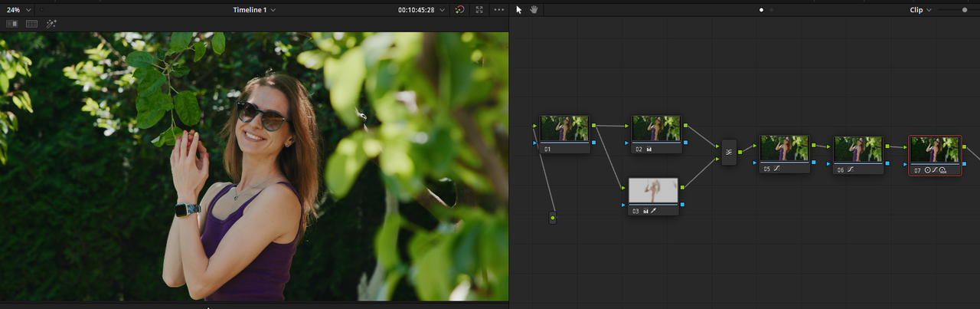Select node 02 thumbnail
This screenshot has height=309, width=980.
(x=656, y=128)
